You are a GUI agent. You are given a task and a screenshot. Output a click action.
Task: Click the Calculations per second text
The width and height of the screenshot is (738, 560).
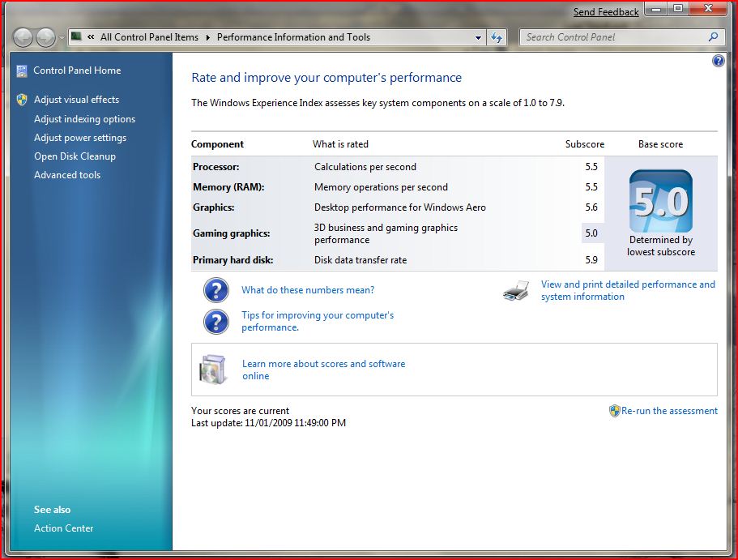click(365, 167)
